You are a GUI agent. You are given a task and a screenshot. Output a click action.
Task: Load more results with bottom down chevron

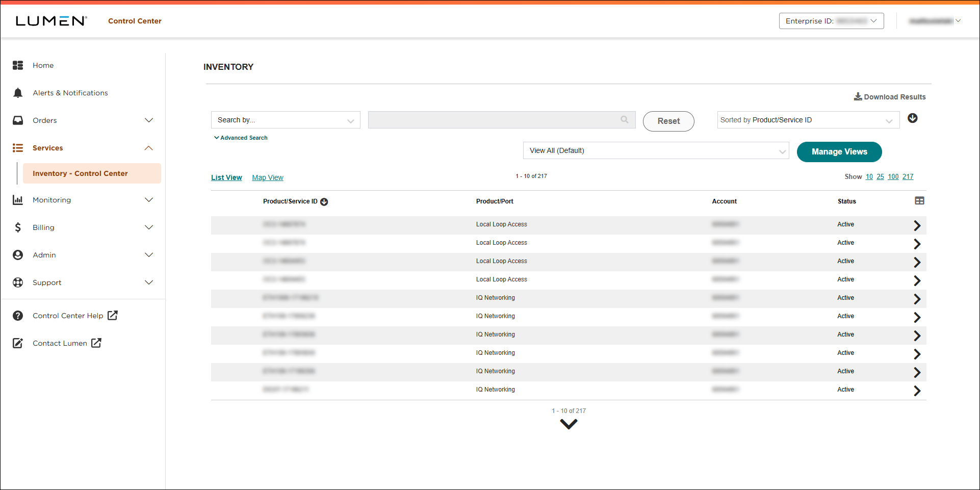coord(569,424)
